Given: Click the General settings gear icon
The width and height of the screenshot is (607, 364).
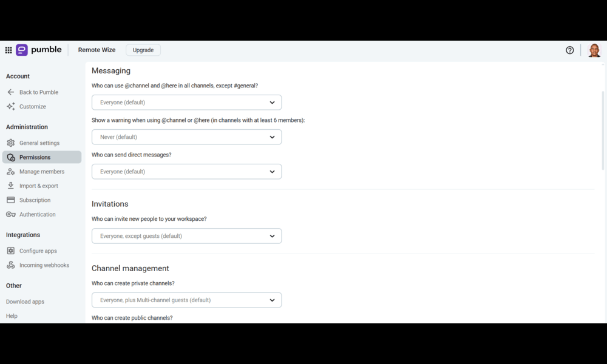Looking at the screenshot, I should click(x=11, y=143).
